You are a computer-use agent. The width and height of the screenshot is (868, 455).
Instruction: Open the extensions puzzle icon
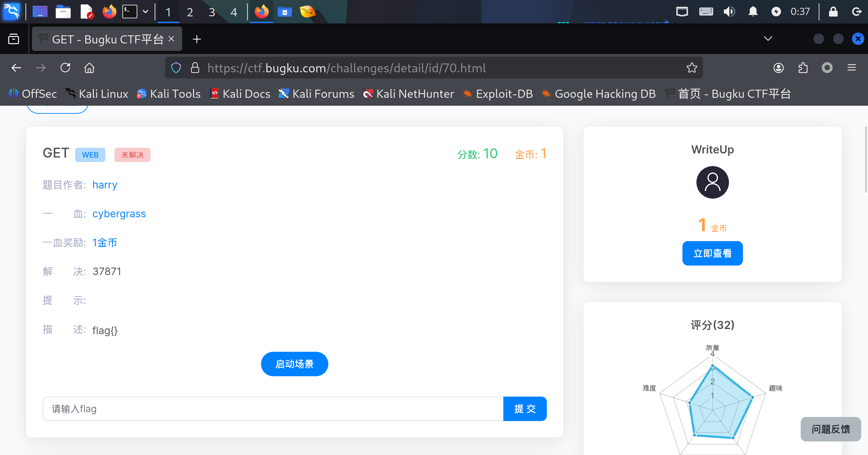coord(803,68)
